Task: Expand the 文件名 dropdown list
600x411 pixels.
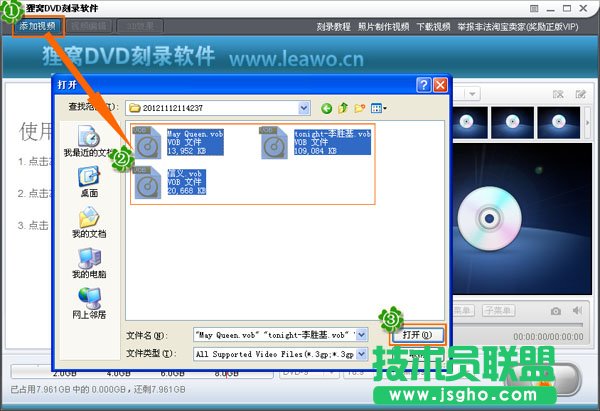Action: [x=362, y=334]
